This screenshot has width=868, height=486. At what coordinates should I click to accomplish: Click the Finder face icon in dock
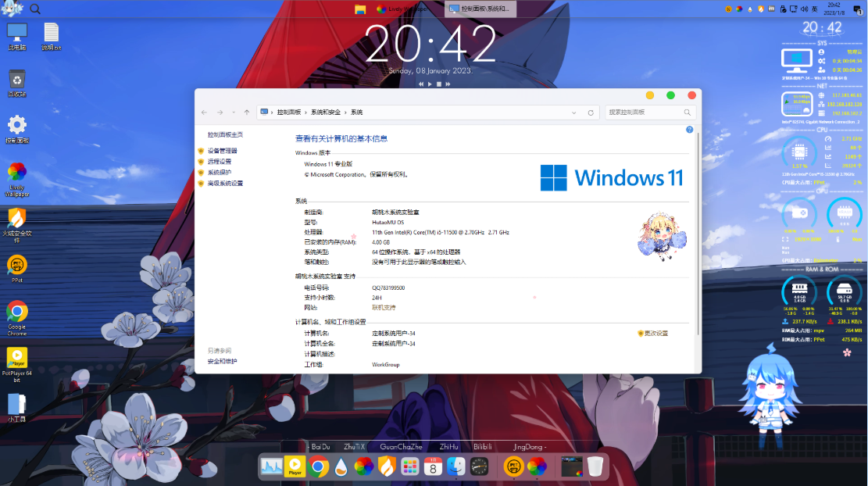click(x=456, y=467)
